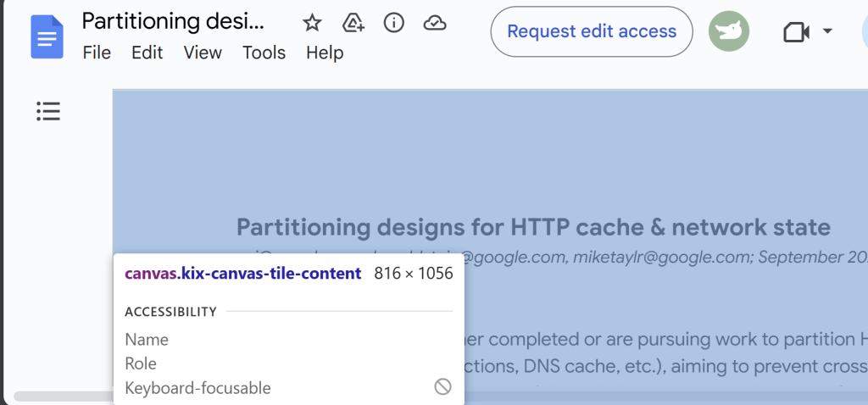Click the green anonymous viewer avatar
The image size is (868, 405).
pyautogui.click(x=729, y=32)
